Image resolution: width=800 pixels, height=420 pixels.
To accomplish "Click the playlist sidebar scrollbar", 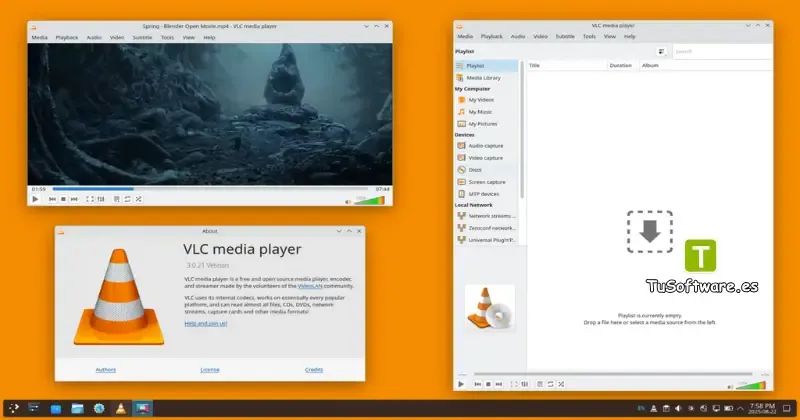I will click(x=522, y=129).
